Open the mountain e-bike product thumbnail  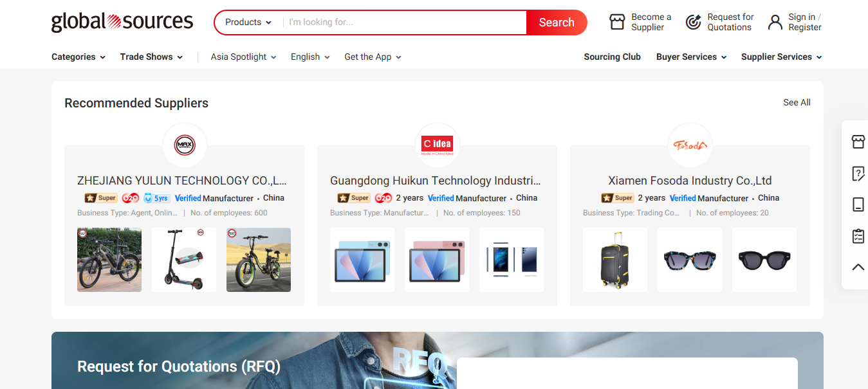pyautogui.click(x=109, y=260)
